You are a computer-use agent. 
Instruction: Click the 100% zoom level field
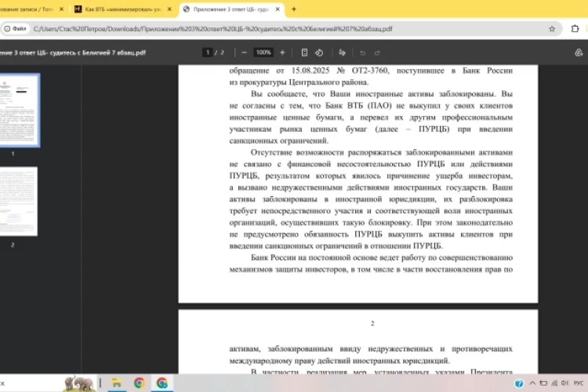tap(263, 53)
